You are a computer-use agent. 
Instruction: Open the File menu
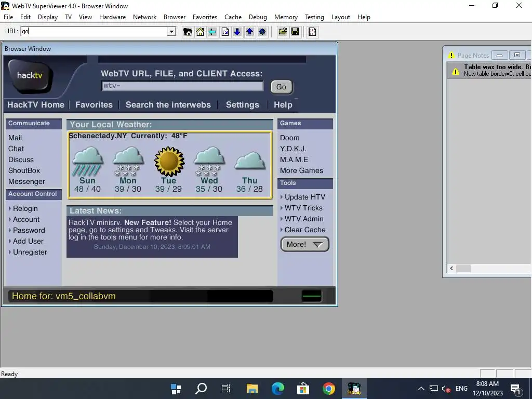coord(8,17)
